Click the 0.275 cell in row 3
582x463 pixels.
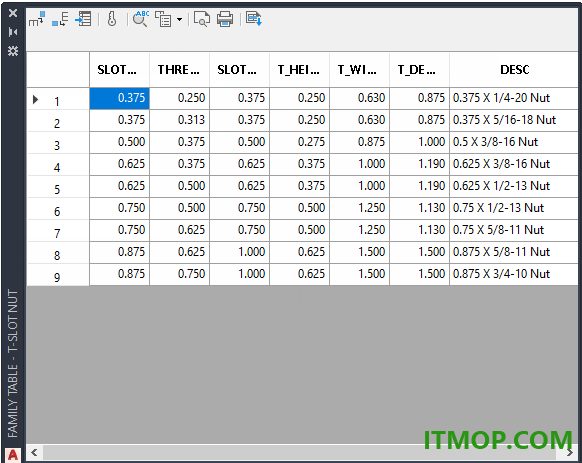point(300,142)
